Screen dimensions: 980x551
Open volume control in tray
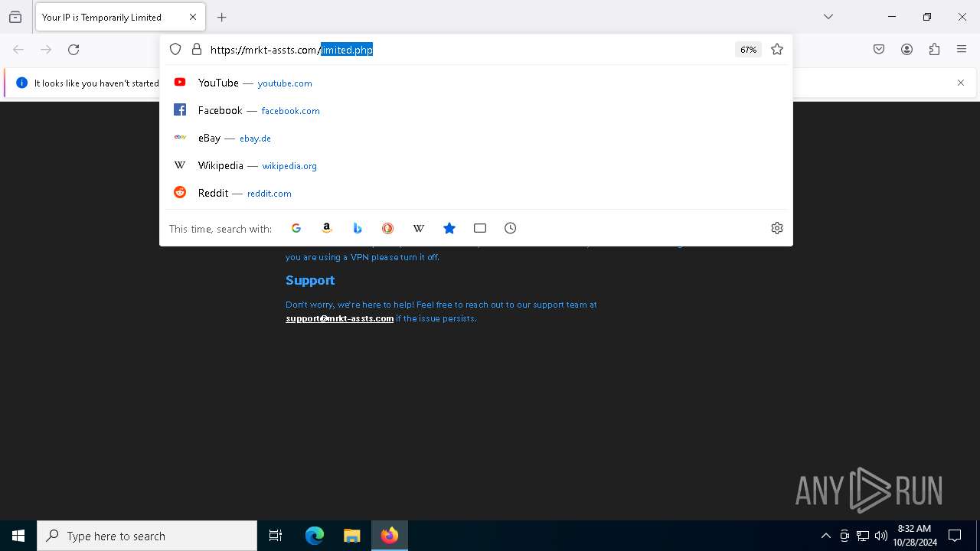tap(881, 536)
